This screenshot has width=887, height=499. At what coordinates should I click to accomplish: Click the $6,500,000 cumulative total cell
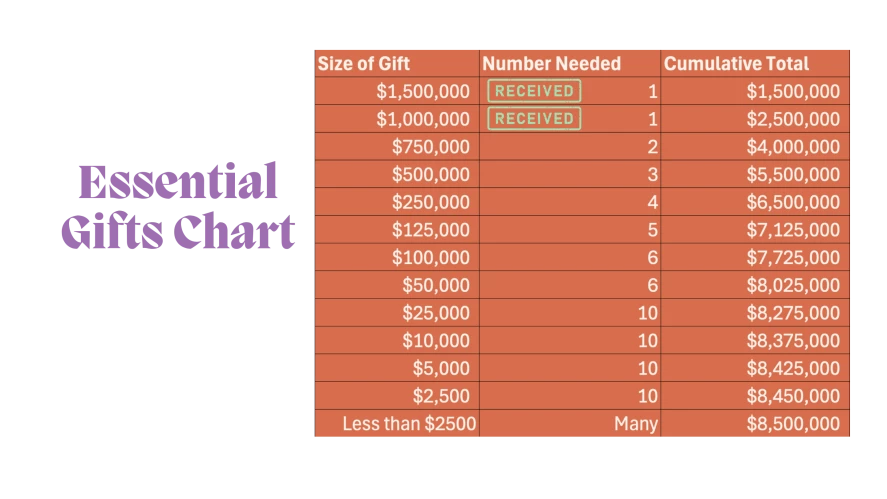[793, 202]
